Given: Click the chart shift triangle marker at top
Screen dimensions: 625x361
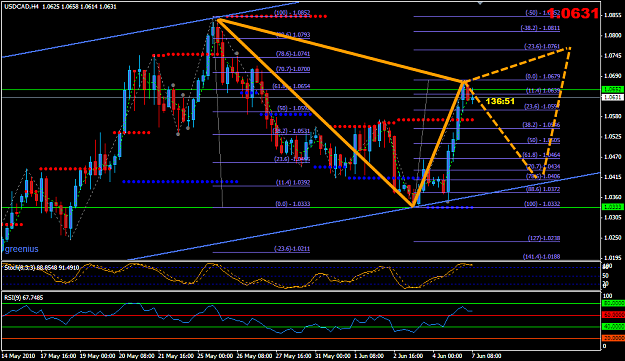Looking at the screenshot, I should point(480,3).
